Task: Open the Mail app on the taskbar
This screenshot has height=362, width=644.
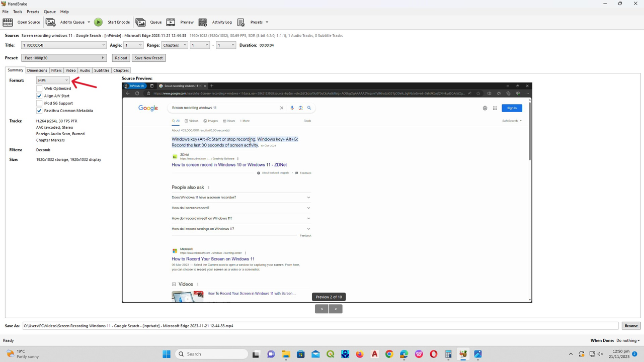Action: (x=315, y=354)
